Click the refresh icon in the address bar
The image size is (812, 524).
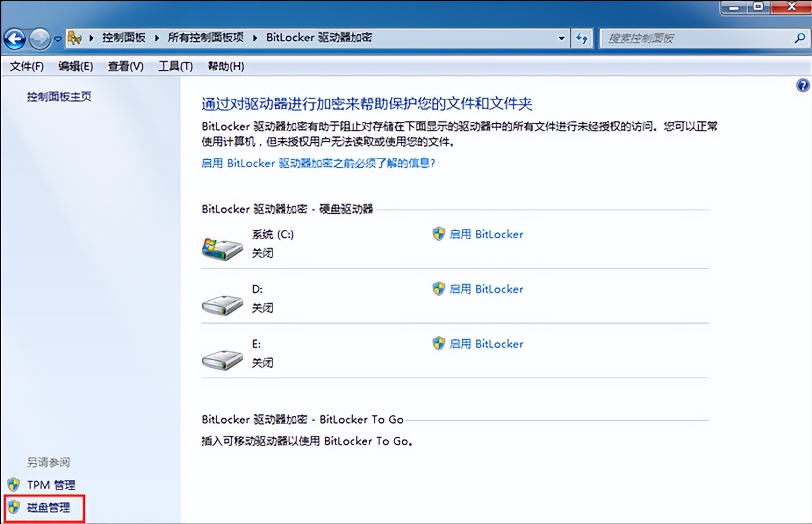point(581,37)
